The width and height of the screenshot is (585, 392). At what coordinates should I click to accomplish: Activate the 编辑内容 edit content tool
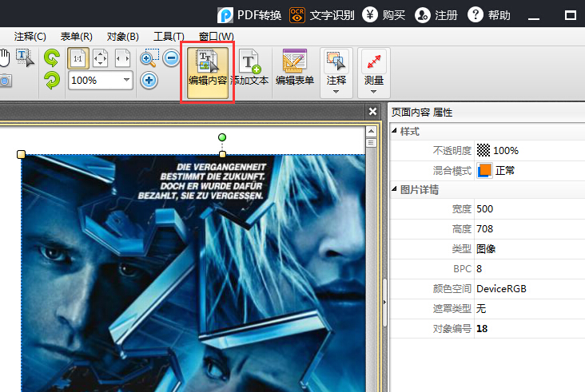click(208, 73)
